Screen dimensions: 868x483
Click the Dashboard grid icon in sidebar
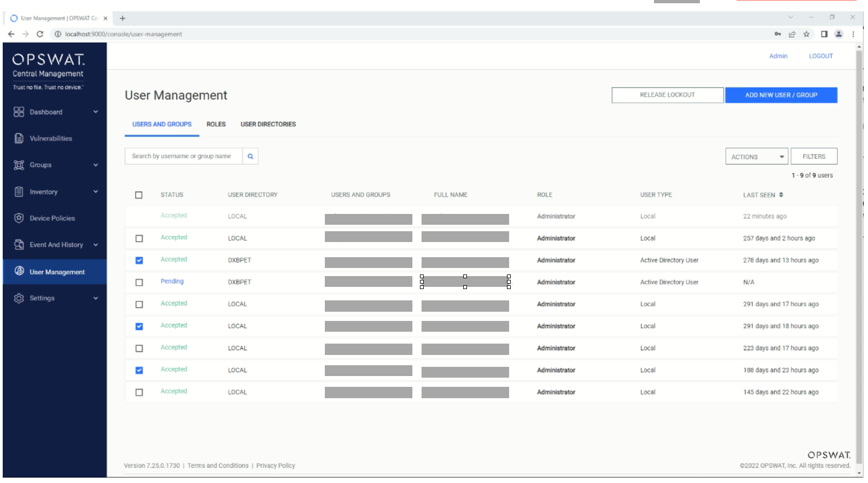(19, 112)
